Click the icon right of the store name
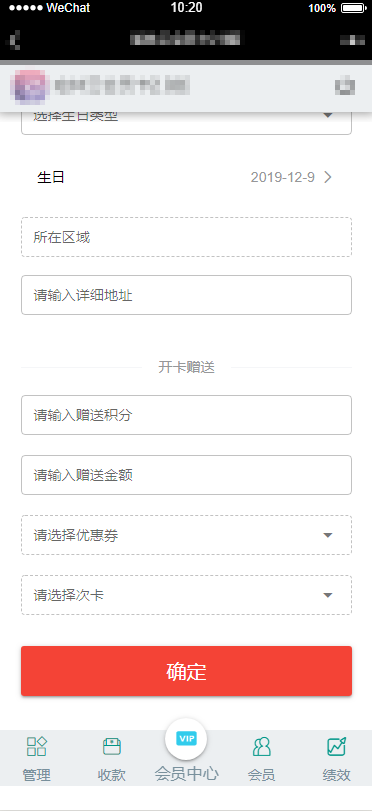The height and width of the screenshot is (811, 372). click(x=345, y=86)
